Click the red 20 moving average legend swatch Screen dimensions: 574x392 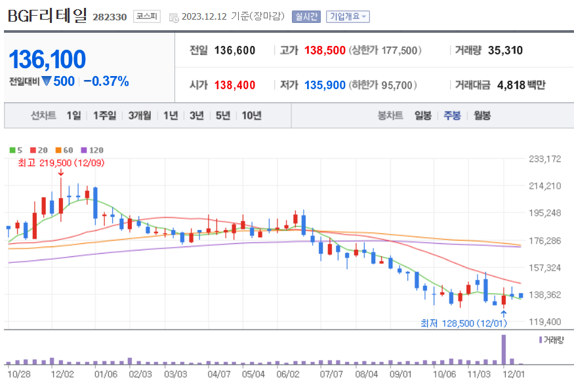tap(33, 150)
